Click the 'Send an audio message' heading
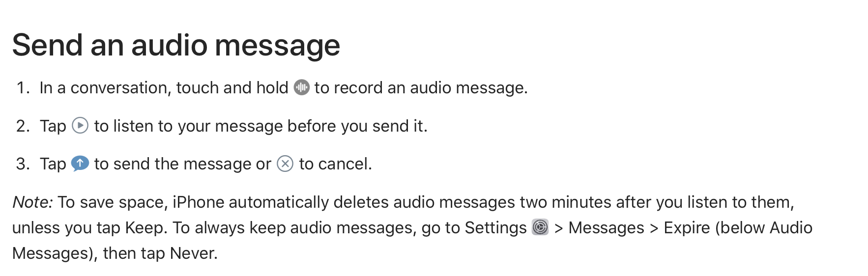This screenshot has height=276, width=868. pos(176,45)
